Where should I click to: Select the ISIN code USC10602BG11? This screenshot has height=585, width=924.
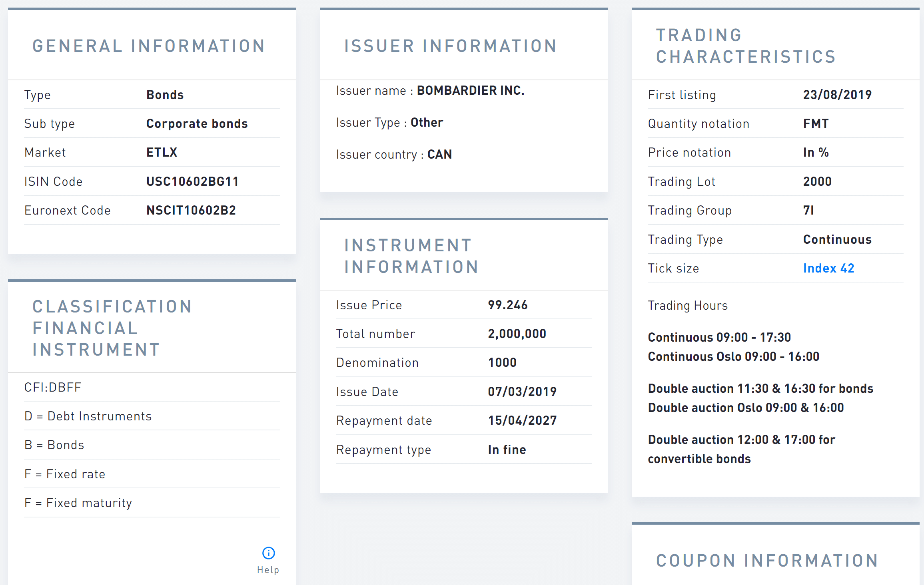point(192,181)
